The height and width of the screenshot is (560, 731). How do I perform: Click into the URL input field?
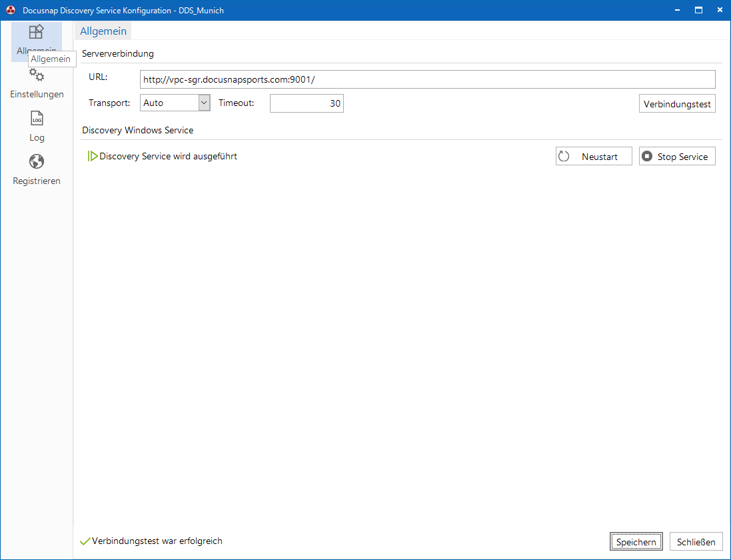[428, 79]
